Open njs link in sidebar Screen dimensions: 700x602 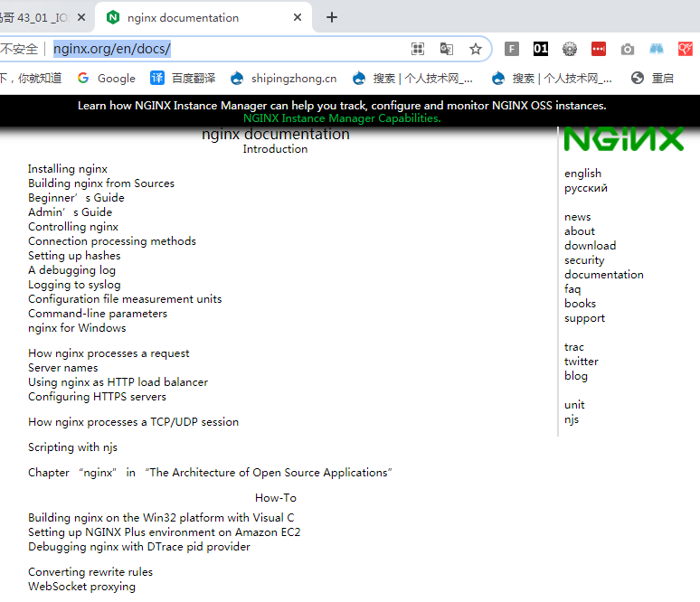pos(572,419)
